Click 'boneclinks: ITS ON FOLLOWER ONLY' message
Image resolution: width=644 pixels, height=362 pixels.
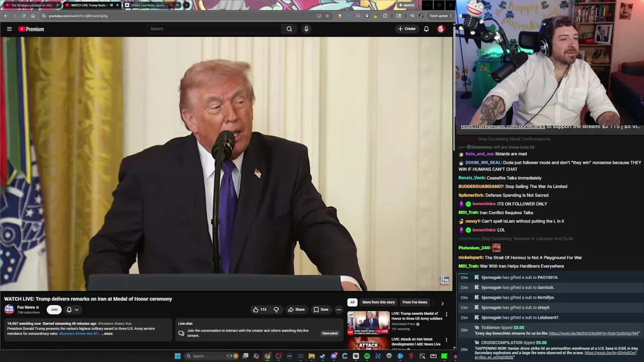(504, 204)
